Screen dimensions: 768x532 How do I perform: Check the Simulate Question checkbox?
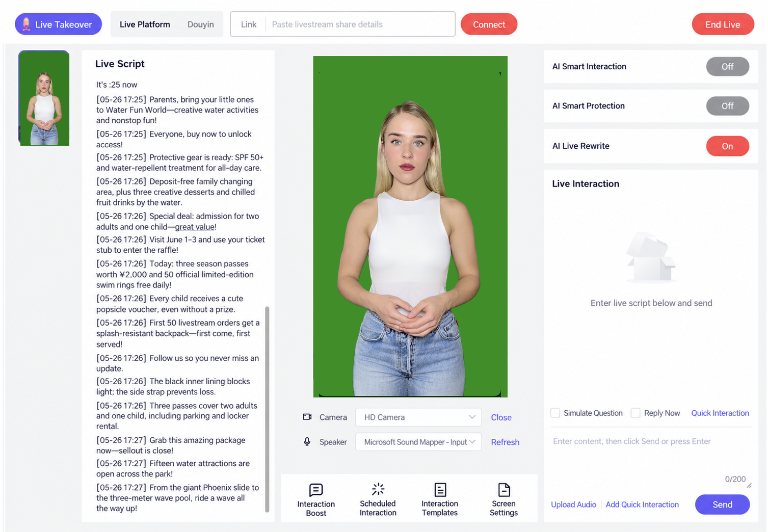point(555,413)
